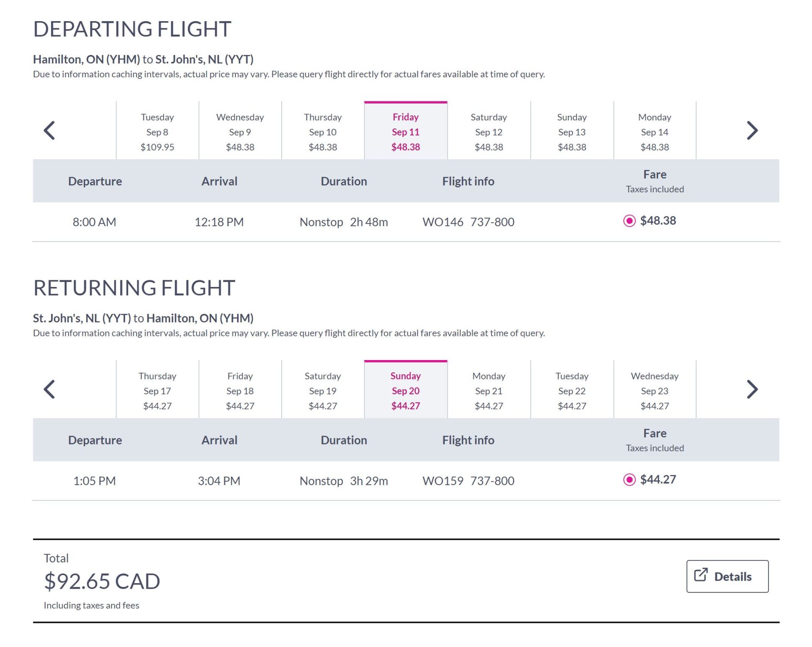Click the right arrow on departing flight dates
812x647 pixels.
[752, 130]
